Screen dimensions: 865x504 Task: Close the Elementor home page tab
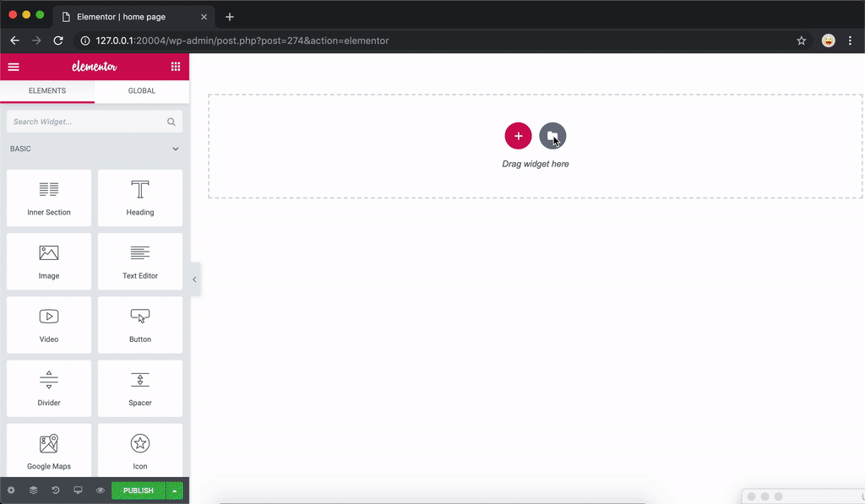coord(204,17)
